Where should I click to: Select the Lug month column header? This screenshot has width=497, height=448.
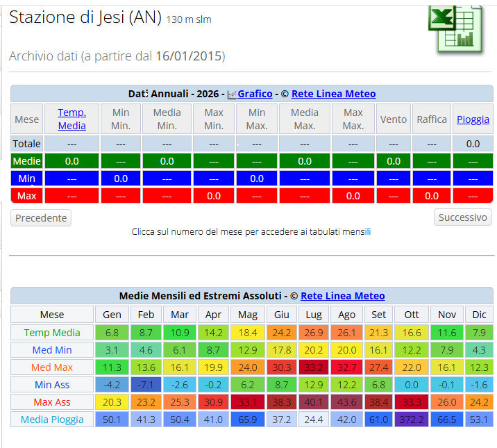(x=313, y=315)
